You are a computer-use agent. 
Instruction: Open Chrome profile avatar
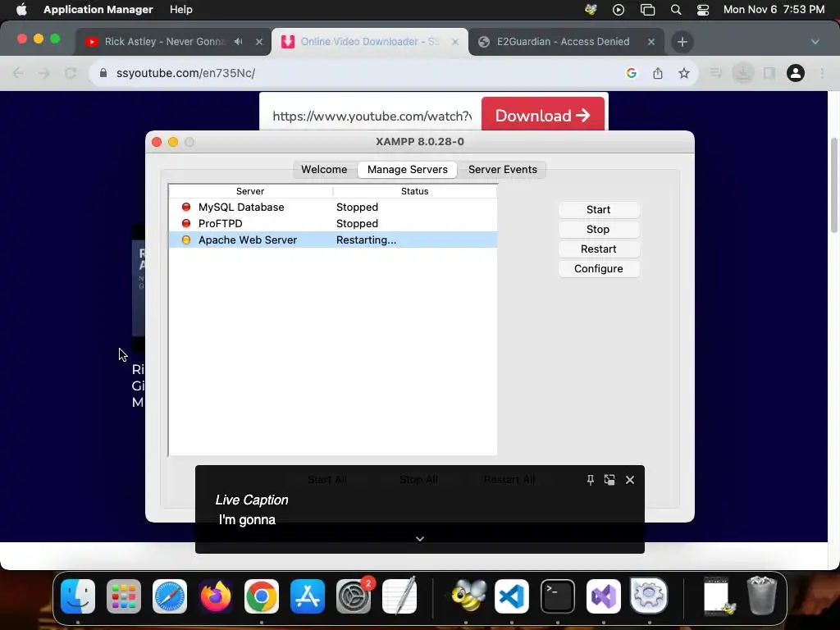[x=796, y=73]
